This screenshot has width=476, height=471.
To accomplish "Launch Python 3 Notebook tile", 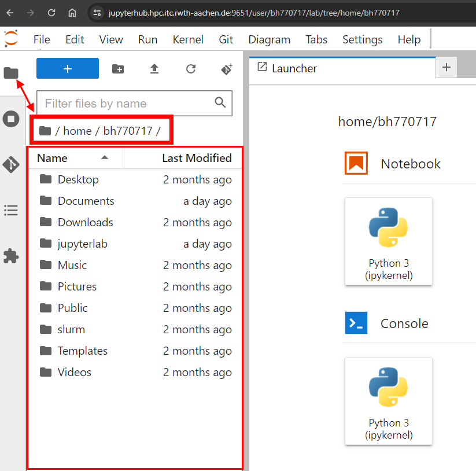I will (x=388, y=241).
